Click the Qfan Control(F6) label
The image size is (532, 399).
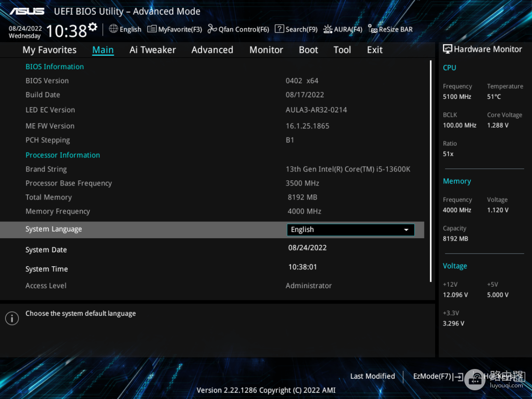tap(243, 29)
